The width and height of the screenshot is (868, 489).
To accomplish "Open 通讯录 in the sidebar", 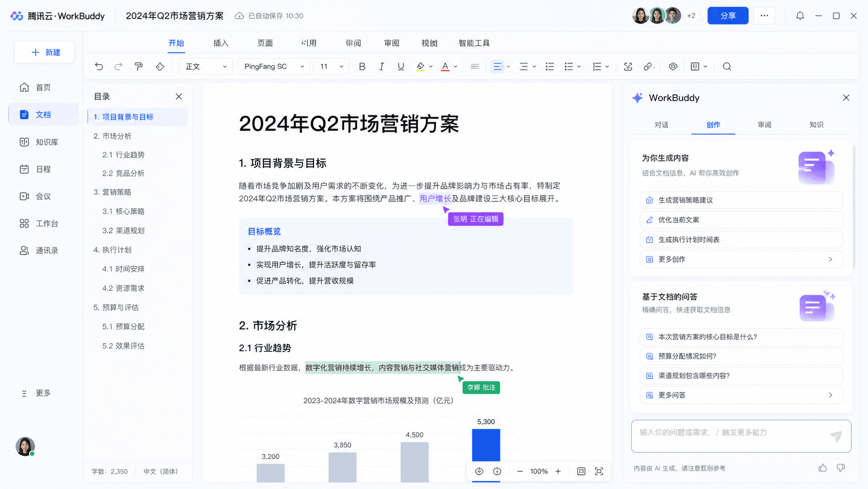I will coord(43,250).
